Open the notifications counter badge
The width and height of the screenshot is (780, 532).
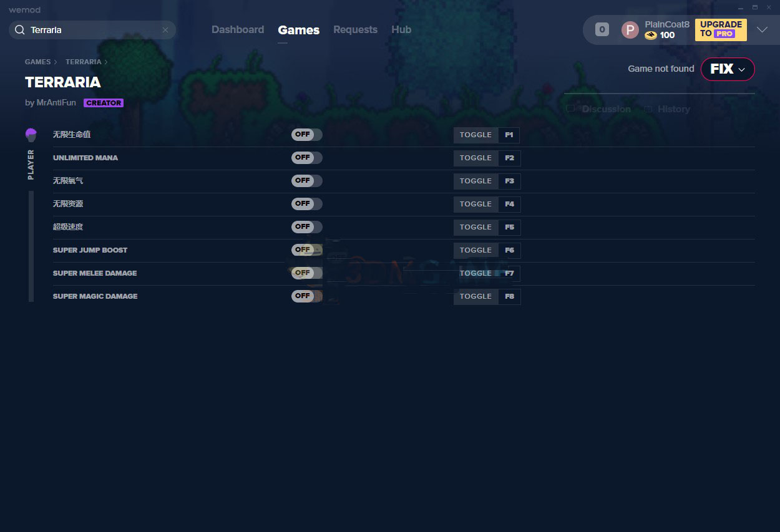point(602,29)
